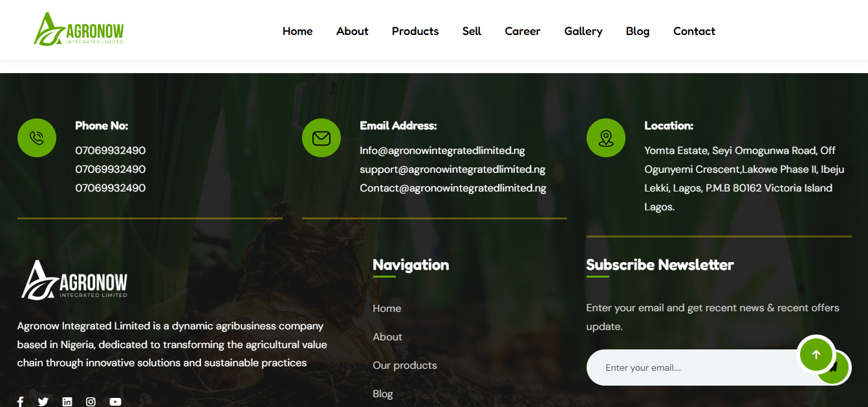Screen dimensions: 868x407
Task: Open the footer About link
Action: 387,337
